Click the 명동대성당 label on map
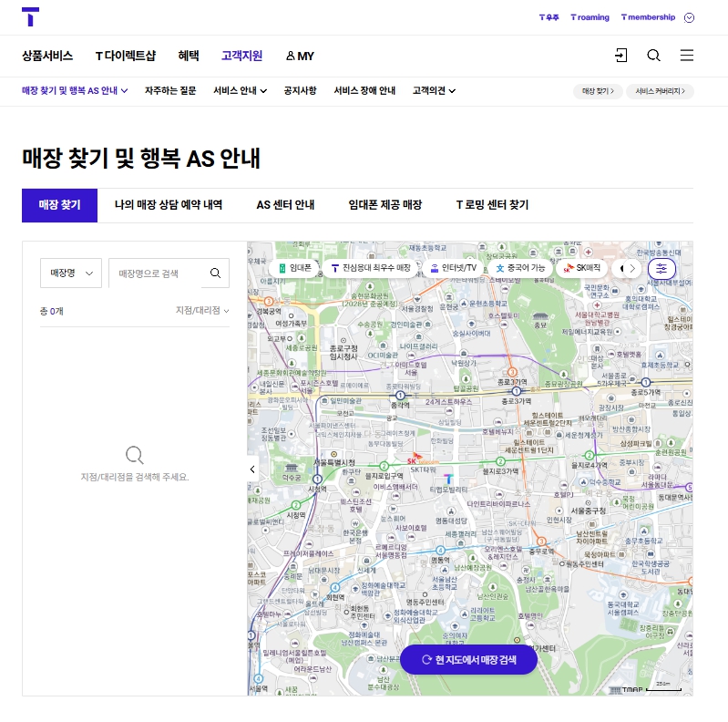Viewport: 728px width, 722px height. click(x=451, y=521)
